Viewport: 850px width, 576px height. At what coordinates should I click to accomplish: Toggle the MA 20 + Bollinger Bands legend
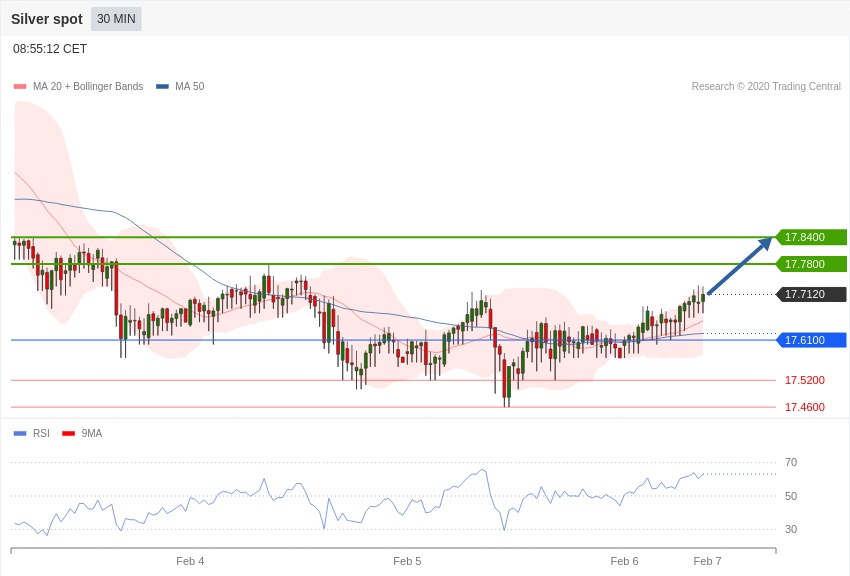79,87
